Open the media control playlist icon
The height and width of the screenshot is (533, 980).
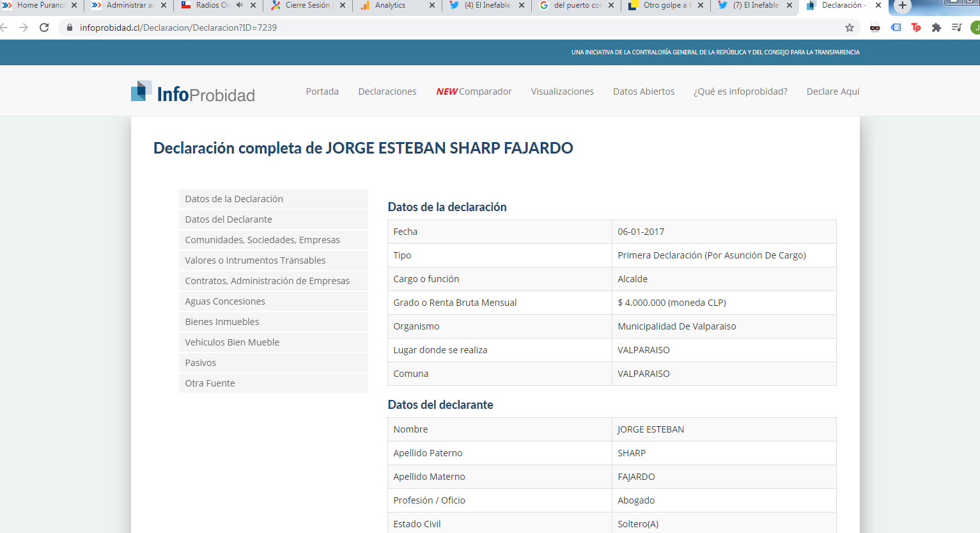[957, 28]
